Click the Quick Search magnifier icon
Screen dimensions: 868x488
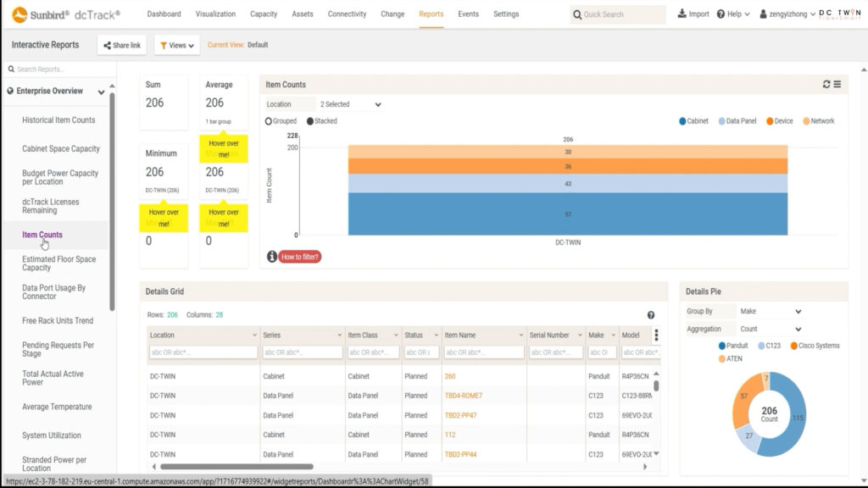[577, 14]
